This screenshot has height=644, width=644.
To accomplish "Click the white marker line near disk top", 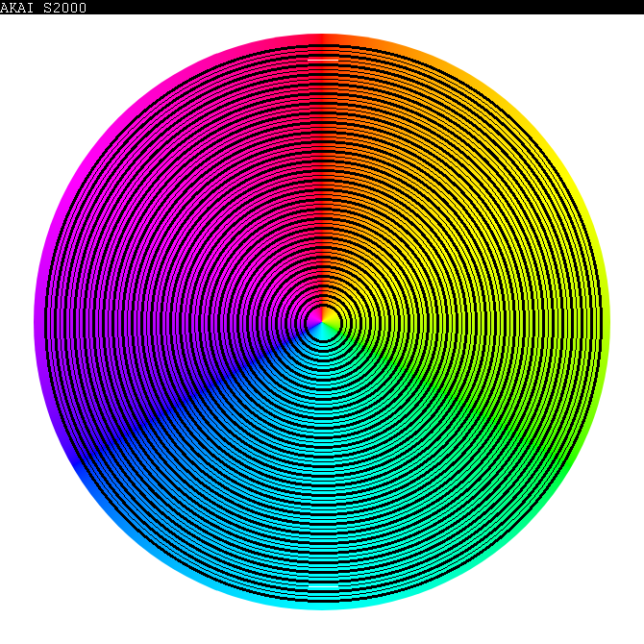I will point(323,60).
